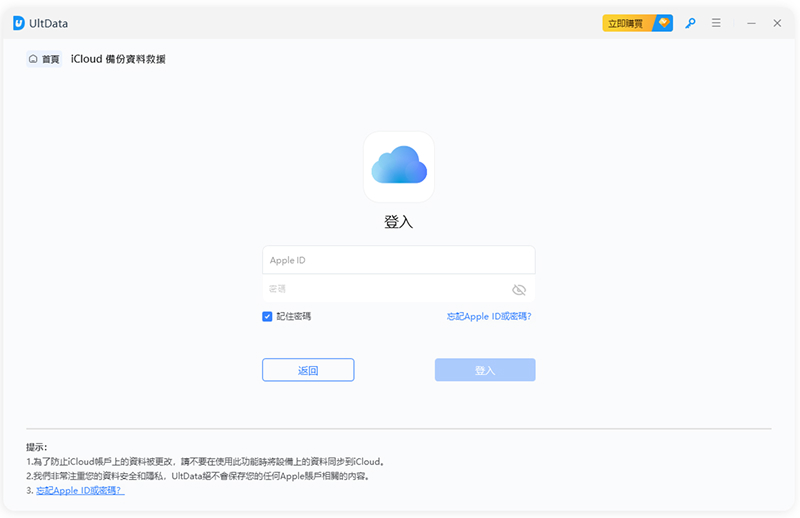Open the hamburger menu icon
Viewport: 800px width, 518px height.
click(716, 23)
